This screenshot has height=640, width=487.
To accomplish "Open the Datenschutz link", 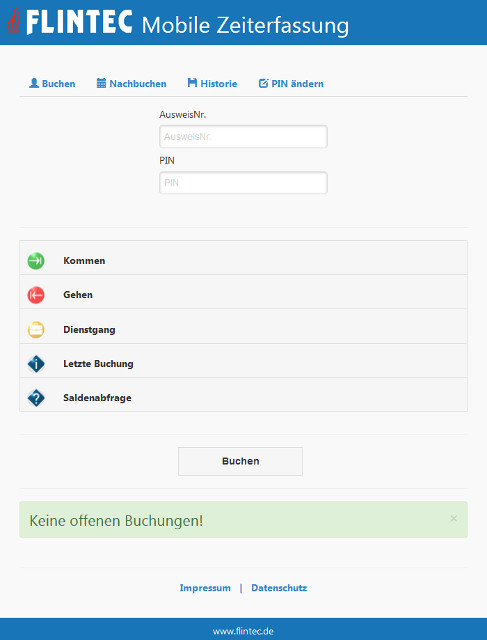I will pos(279,588).
